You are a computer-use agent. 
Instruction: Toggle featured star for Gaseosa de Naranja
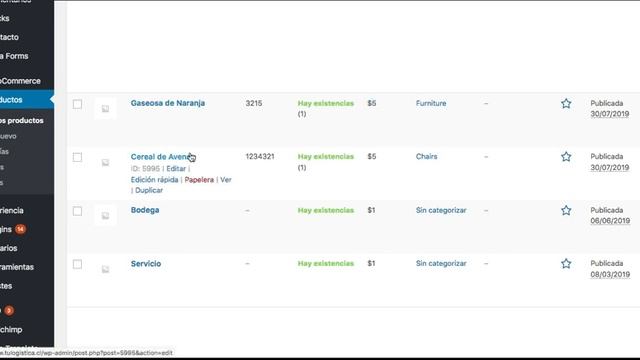click(566, 104)
